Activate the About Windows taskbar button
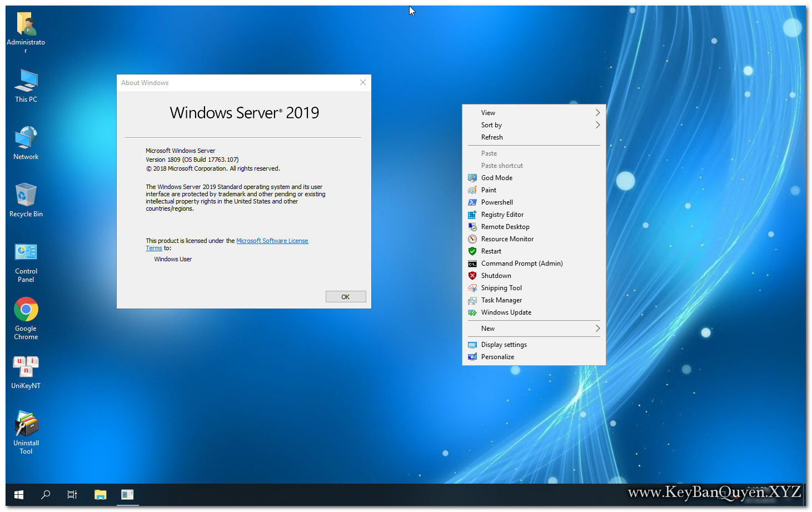The image size is (812, 512). (127, 494)
